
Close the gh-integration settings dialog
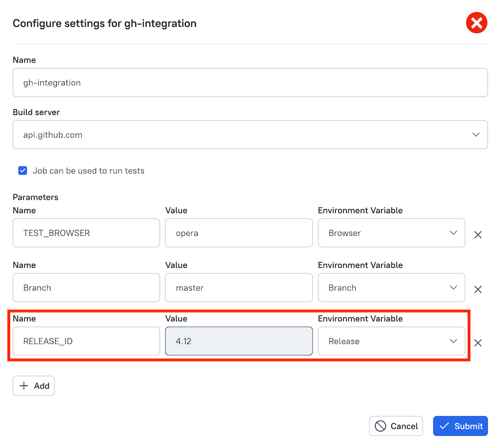pyautogui.click(x=476, y=23)
